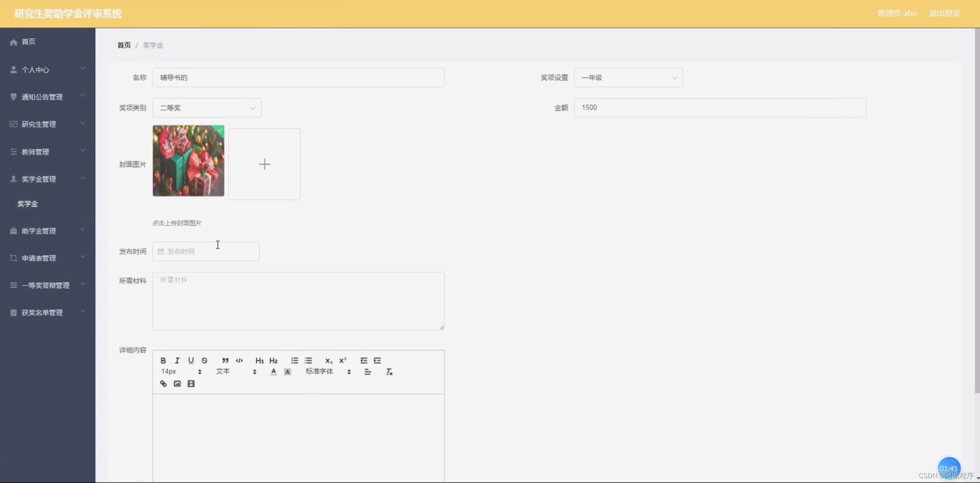Apply superscript formatting in the editor
Image resolution: width=980 pixels, height=483 pixels.
point(343,360)
